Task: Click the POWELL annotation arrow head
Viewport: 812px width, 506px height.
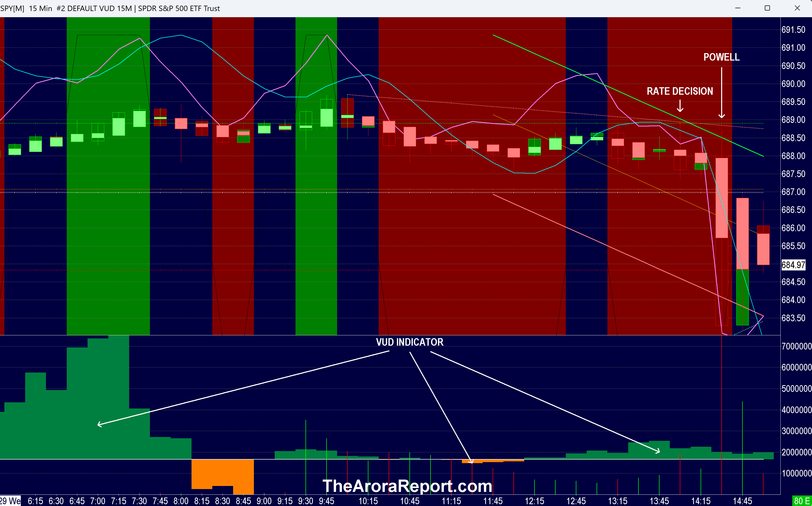Action: 722,116
